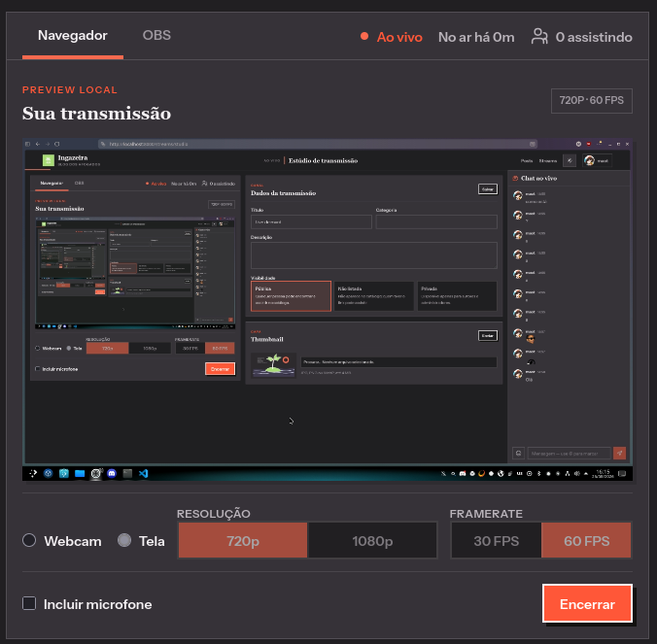Open the user avatar menu in previewed header
This screenshot has height=644, width=657.
tap(597, 161)
